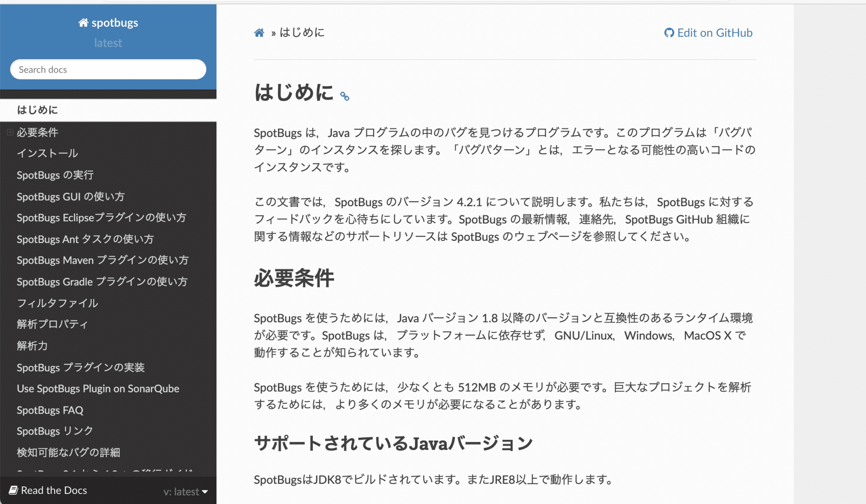Open SpotBugs リンク page
866x504 pixels.
(x=54, y=431)
